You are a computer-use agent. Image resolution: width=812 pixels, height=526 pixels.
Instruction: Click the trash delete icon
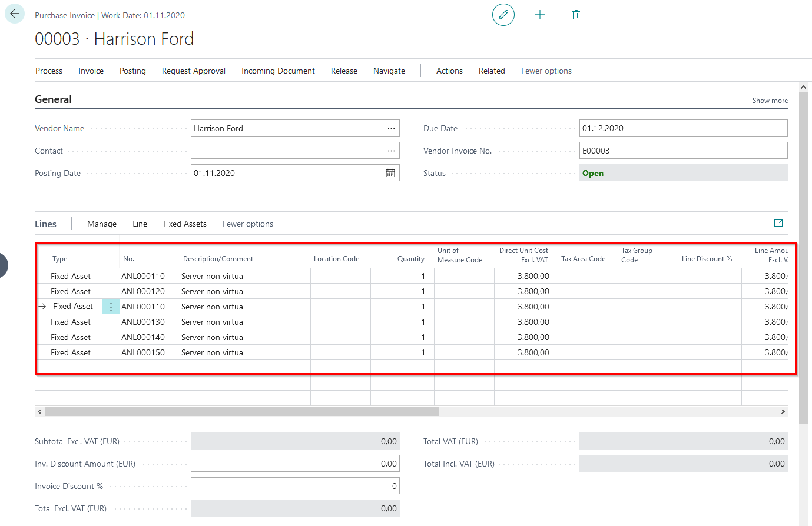576,15
